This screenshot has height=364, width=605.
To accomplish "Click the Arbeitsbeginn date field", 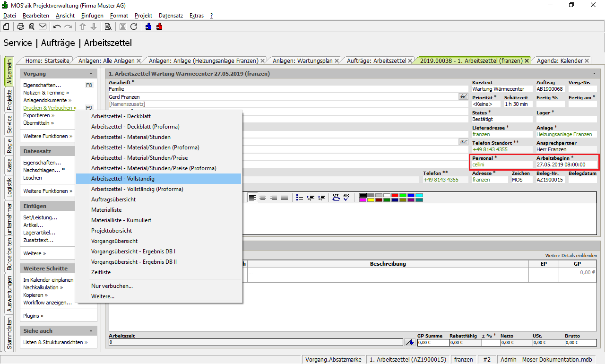I will [566, 165].
